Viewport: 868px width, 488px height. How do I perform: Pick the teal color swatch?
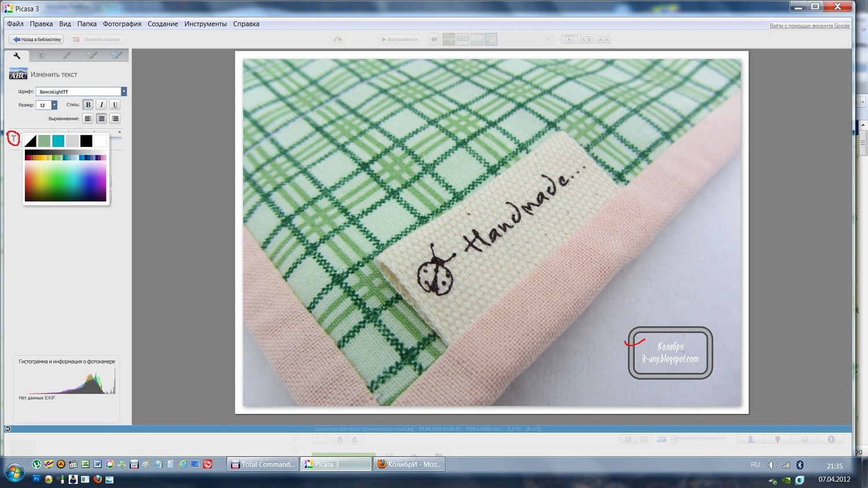(58, 141)
